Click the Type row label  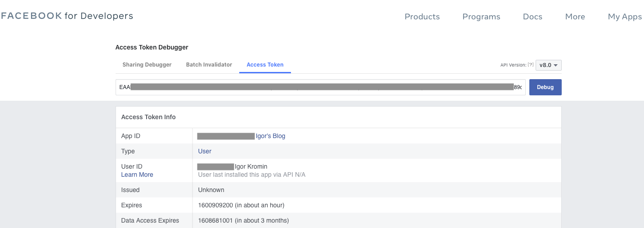pyautogui.click(x=128, y=151)
